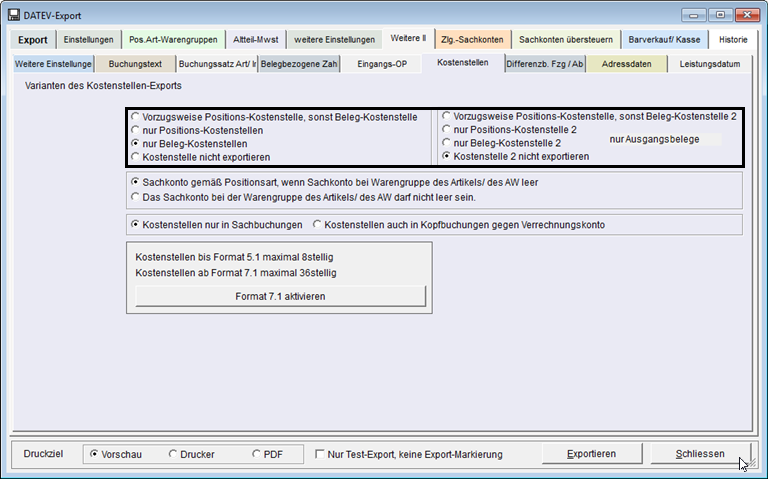Choose nur Positions-Kostenstelle 2 radio

click(509, 129)
